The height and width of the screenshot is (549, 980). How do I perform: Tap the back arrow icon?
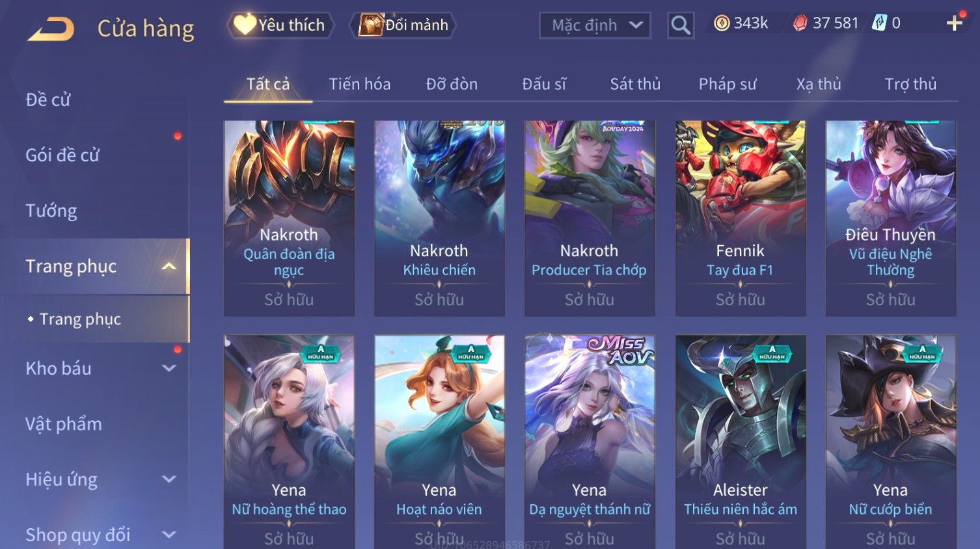[51, 29]
